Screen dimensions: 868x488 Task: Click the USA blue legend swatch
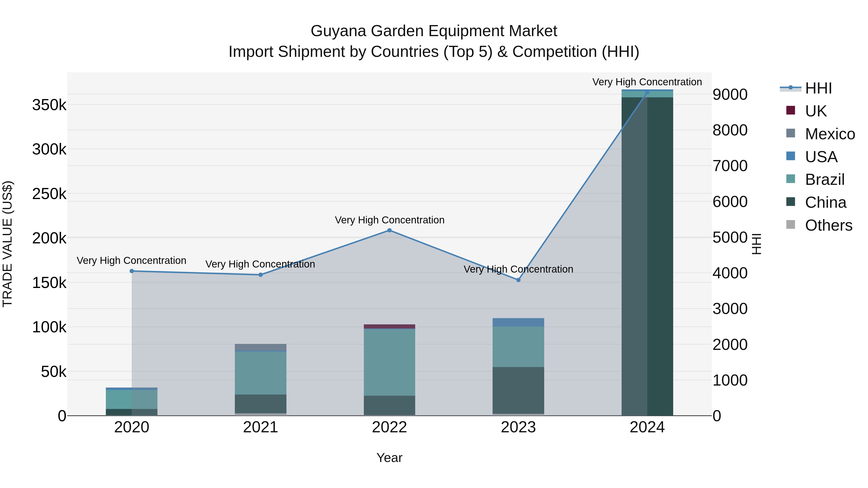click(791, 156)
